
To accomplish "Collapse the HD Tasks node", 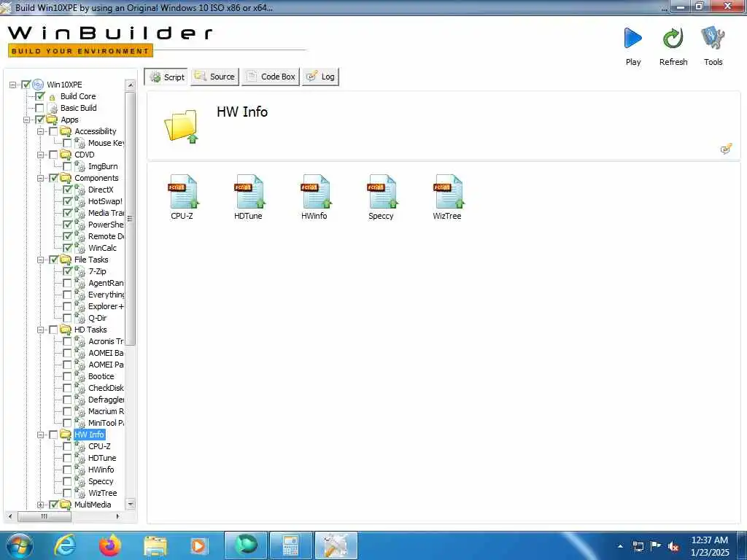I will [x=41, y=330].
